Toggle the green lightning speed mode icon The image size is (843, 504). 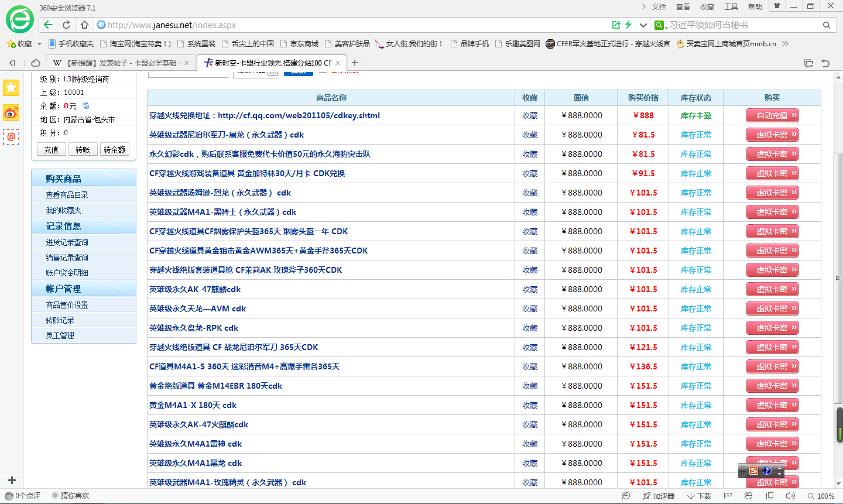click(628, 25)
